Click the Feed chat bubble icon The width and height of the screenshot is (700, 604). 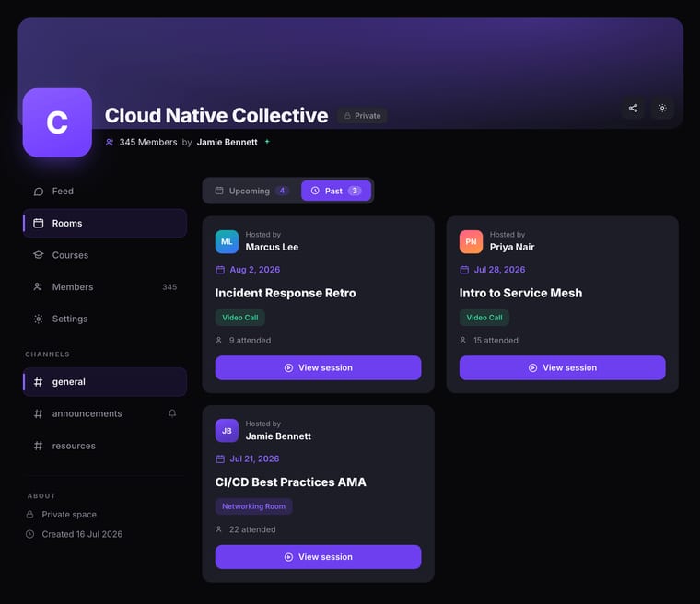click(x=39, y=192)
